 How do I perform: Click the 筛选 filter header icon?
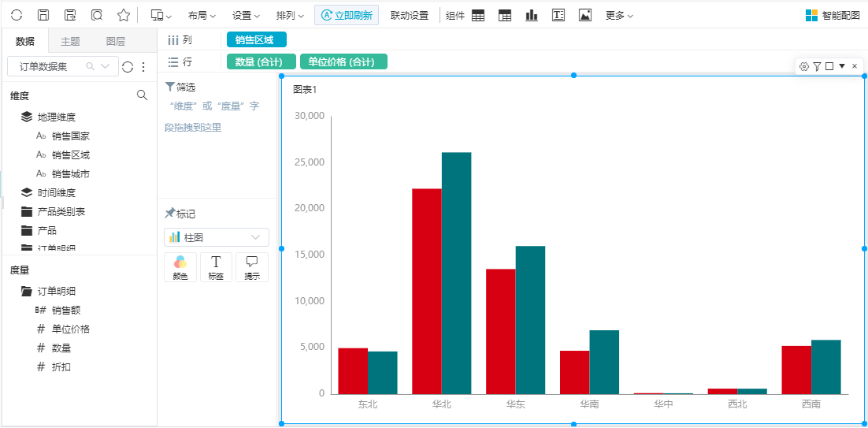[170, 87]
